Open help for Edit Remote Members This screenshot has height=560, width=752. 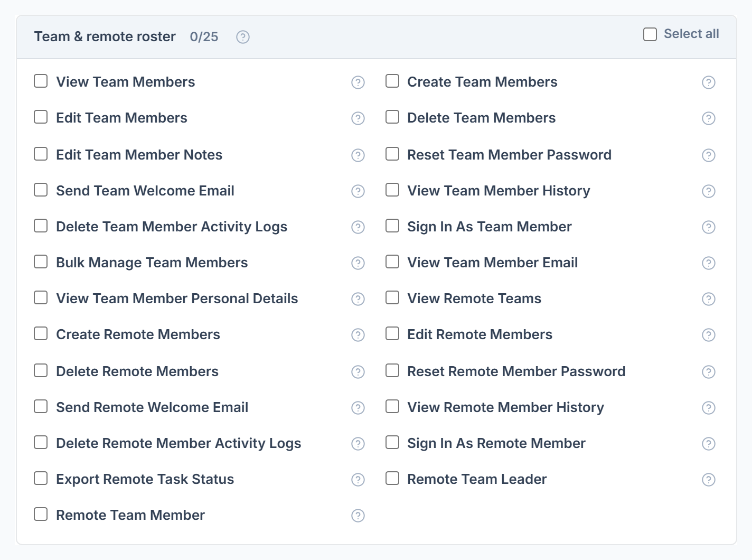pos(709,335)
